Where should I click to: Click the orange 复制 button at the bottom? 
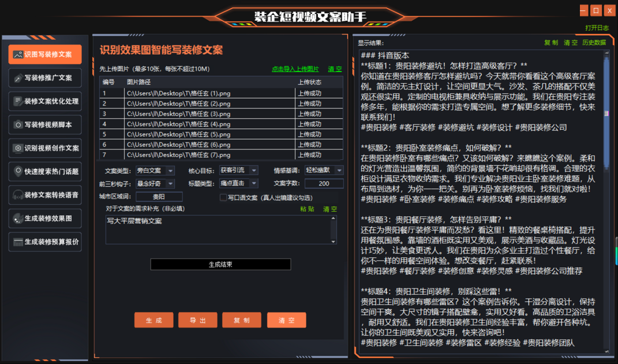242,320
